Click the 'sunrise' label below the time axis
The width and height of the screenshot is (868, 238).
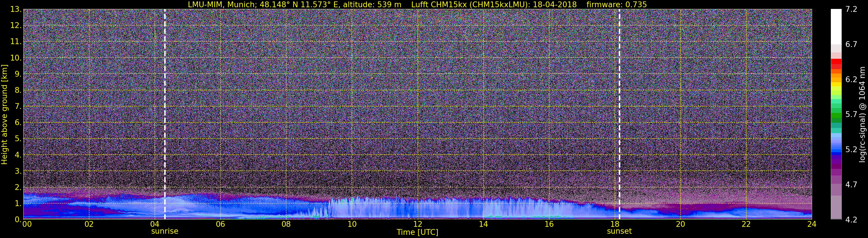(x=164, y=231)
